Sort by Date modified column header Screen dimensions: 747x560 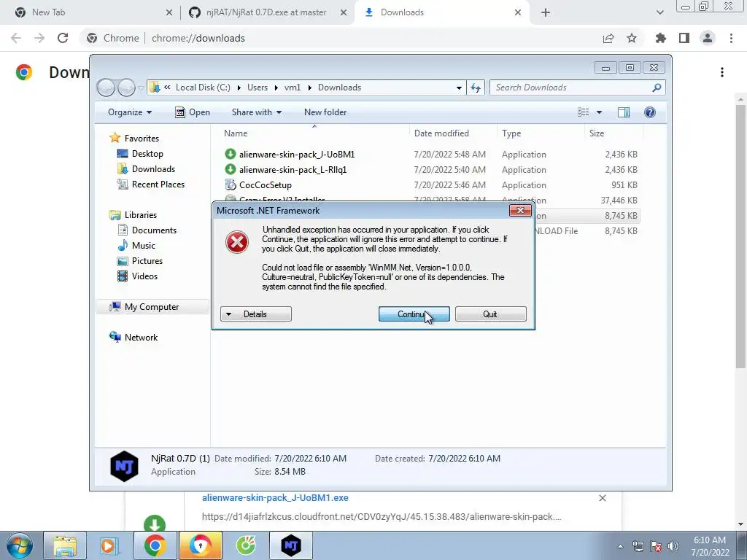[x=453, y=133]
